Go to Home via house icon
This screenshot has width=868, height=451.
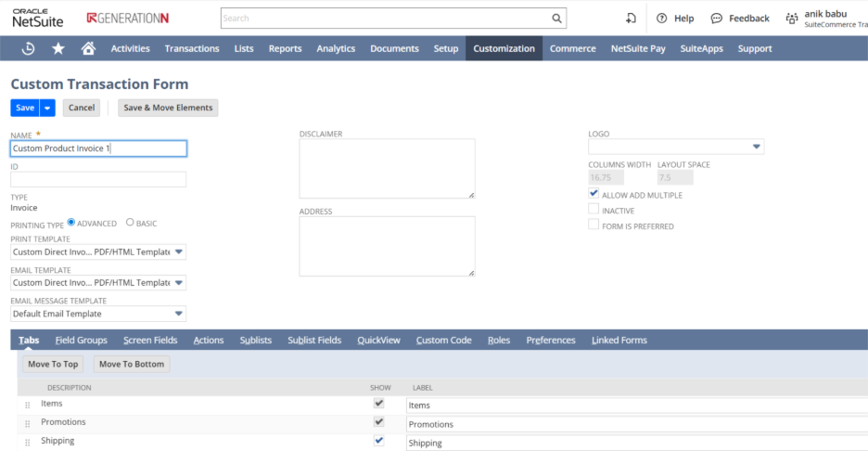[88, 48]
